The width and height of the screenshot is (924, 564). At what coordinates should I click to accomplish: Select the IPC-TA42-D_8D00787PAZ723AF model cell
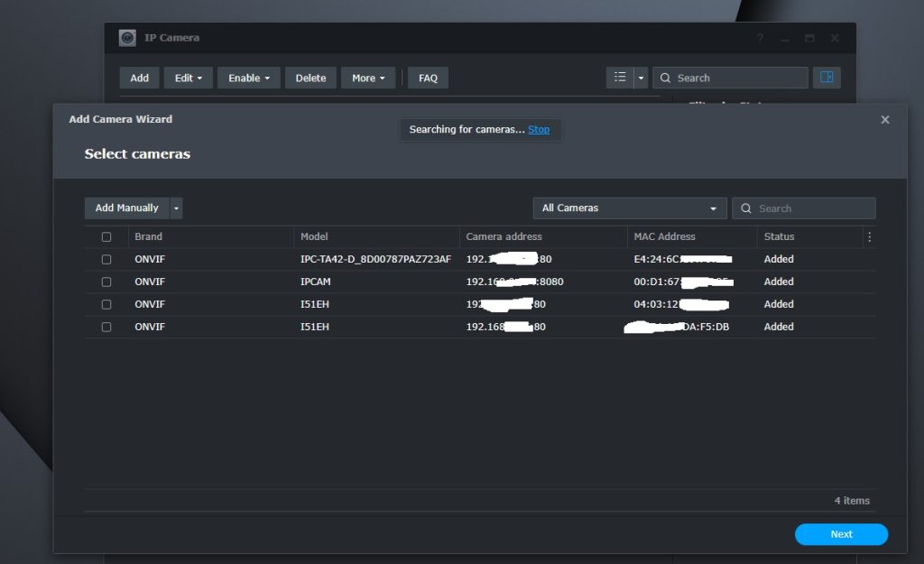tap(375, 259)
